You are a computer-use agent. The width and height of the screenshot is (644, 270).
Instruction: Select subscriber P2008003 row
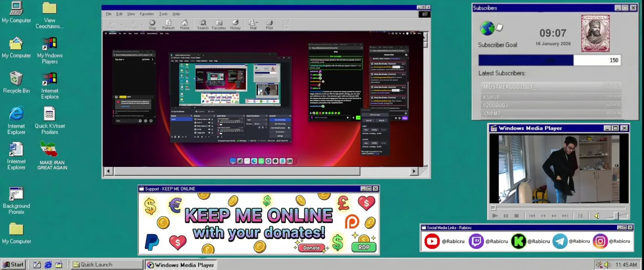[x=551, y=105]
